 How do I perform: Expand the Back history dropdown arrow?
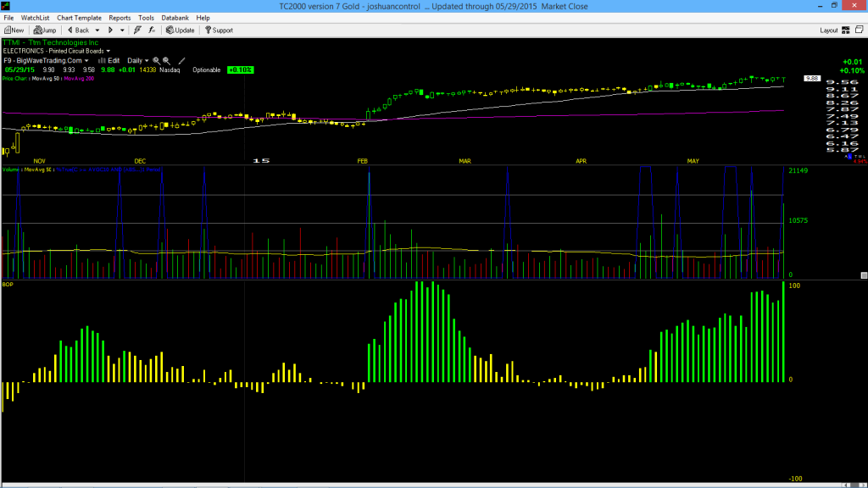[97, 30]
